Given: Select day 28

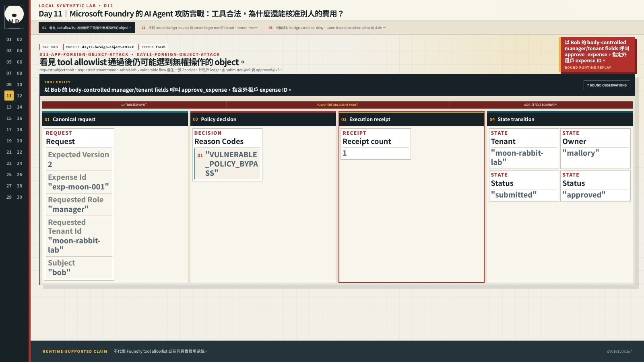Looking at the screenshot, I should (19, 186).
